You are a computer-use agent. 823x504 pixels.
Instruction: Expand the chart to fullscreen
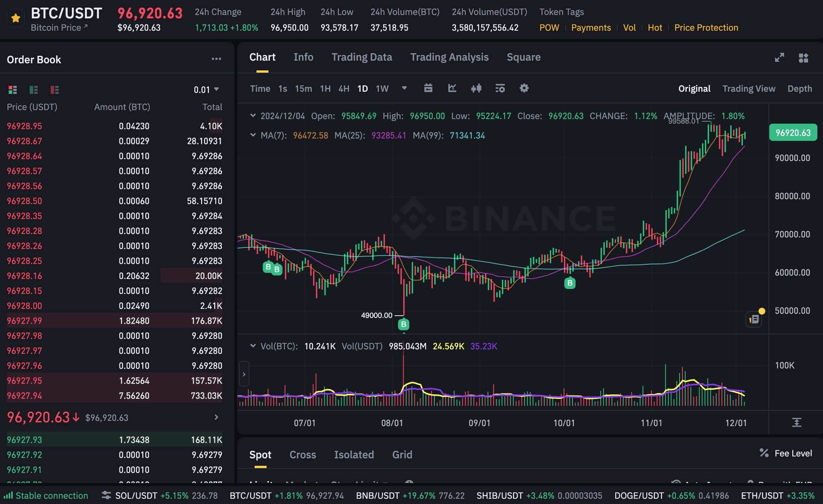point(779,58)
